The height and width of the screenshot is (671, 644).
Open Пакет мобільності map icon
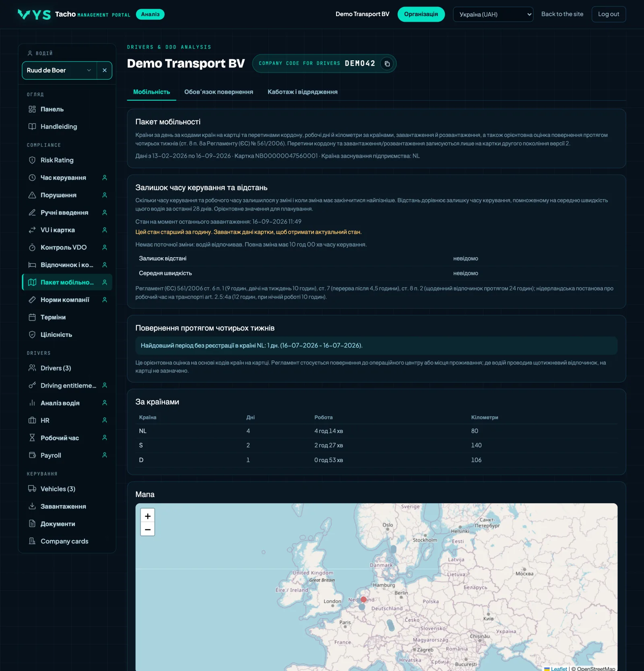tap(32, 282)
